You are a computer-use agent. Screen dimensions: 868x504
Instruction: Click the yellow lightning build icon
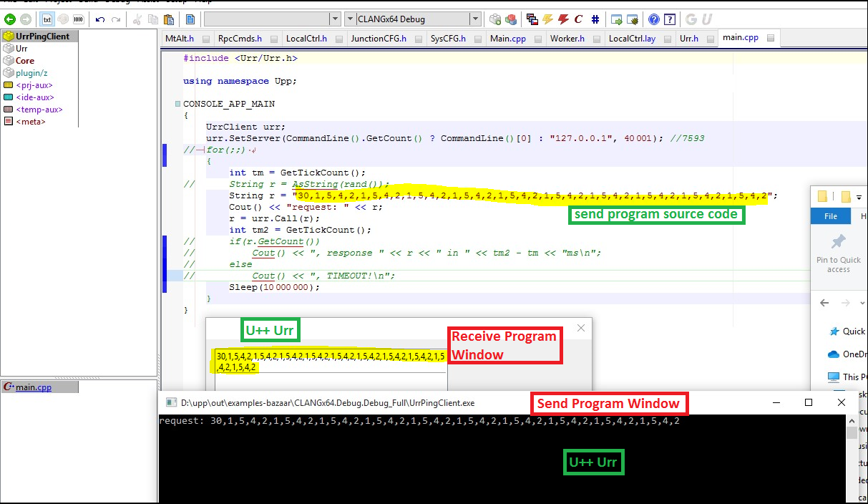click(547, 19)
